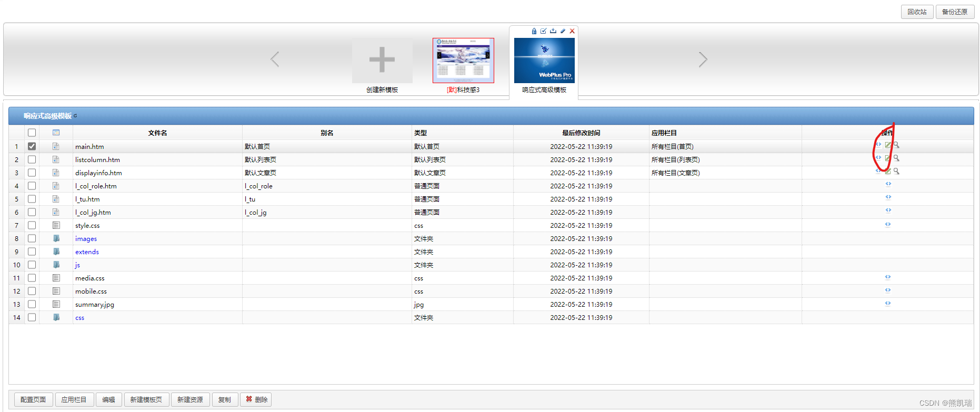
Task: Open code view for mobile.css
Action: pyautogui.click(x=888, y=290)
